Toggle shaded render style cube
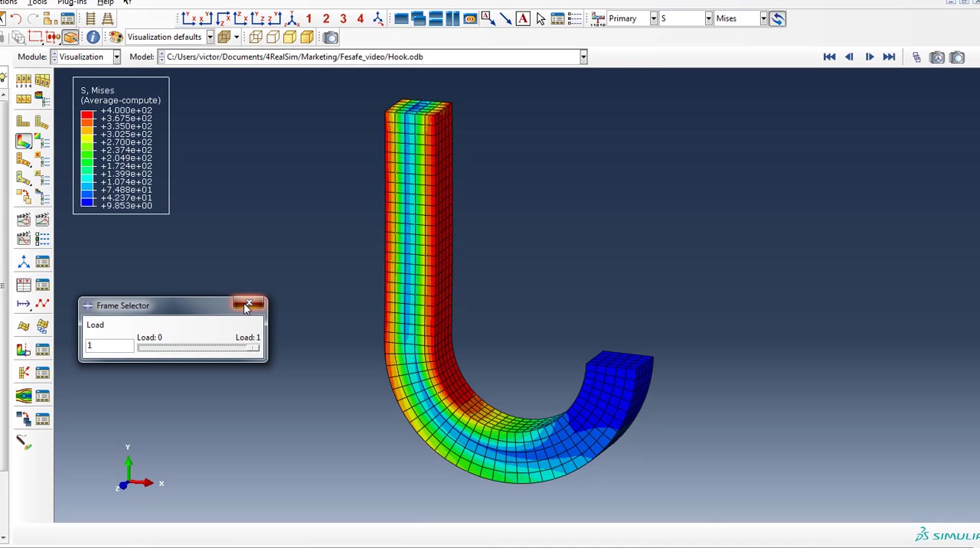The height and width of the screenshot is (548, 980). click(x=307, y=37)
